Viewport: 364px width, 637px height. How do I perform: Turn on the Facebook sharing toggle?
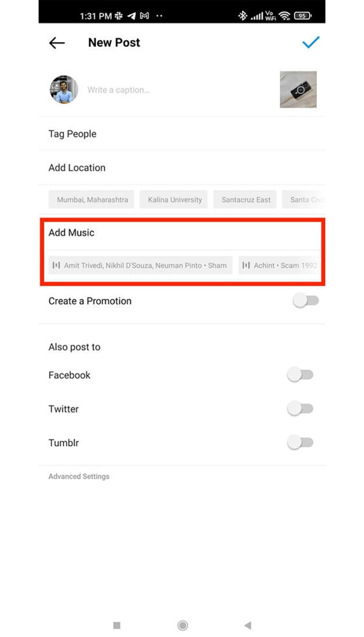[x=300, y=375]
